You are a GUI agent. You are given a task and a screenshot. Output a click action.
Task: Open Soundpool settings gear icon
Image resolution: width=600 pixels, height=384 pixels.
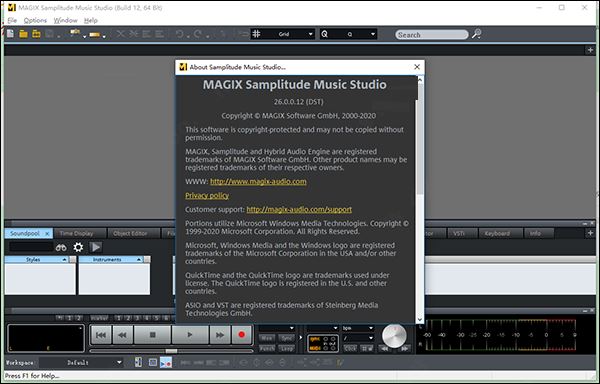click(78, 247)
